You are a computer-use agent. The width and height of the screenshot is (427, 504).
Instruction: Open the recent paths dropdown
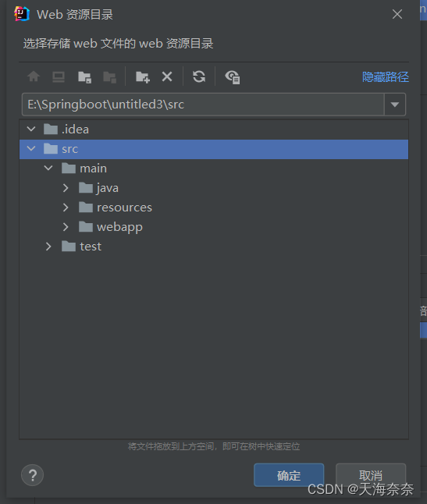394,105
